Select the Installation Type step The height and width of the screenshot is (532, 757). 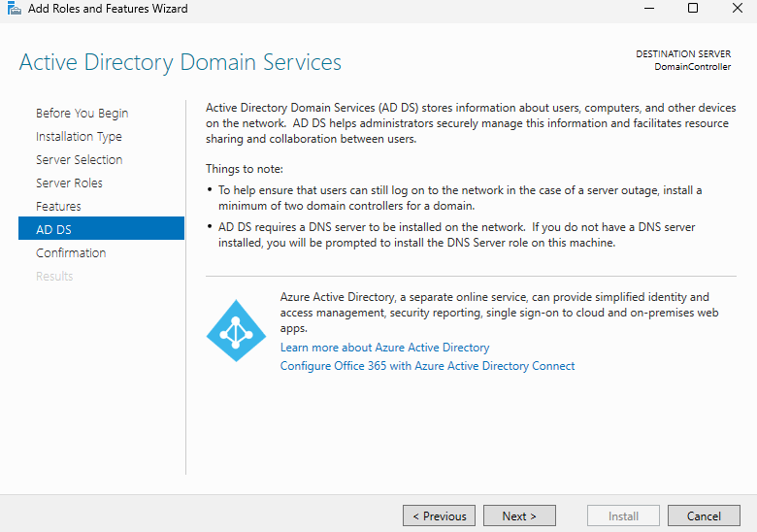click(x=79, y=137)
